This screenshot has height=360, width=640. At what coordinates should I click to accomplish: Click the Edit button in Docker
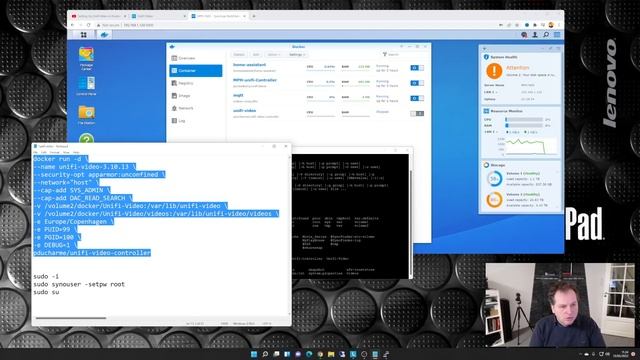point(256,54)
